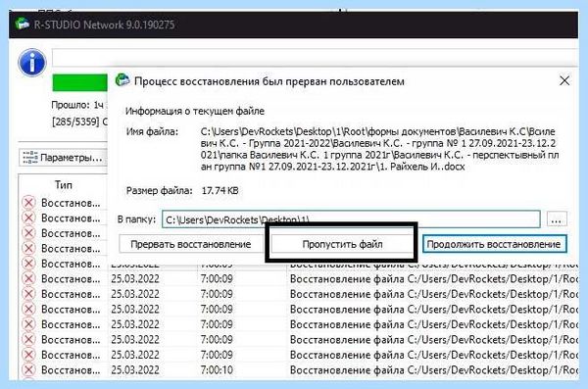
Task: Click the R-Studio app icon in title bar
Action: 23,24
